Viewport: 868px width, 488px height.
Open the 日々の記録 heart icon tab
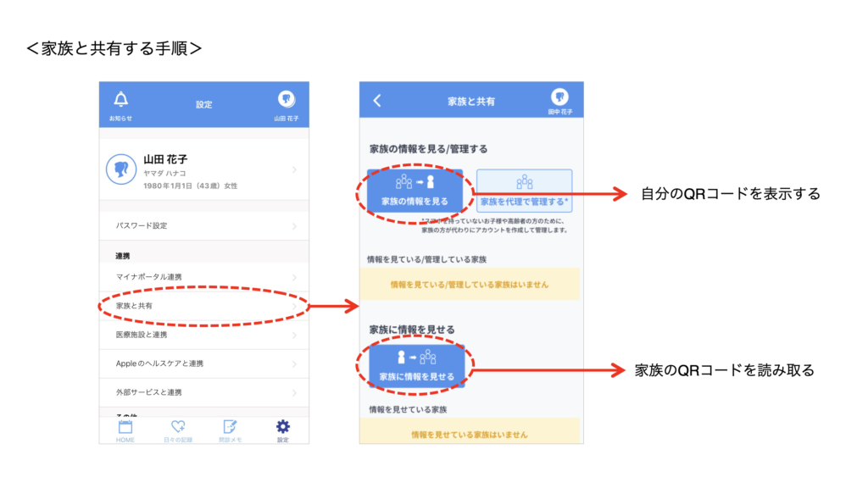(x=178, y=427)
